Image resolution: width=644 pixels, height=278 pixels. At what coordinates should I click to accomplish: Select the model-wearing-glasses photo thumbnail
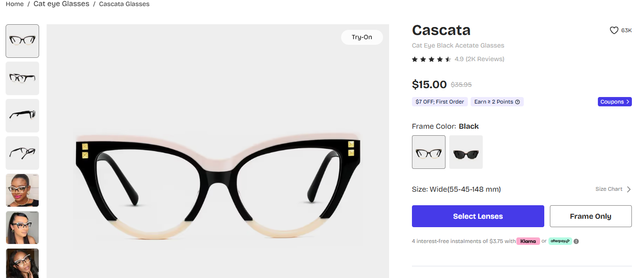tap(22, 190)
